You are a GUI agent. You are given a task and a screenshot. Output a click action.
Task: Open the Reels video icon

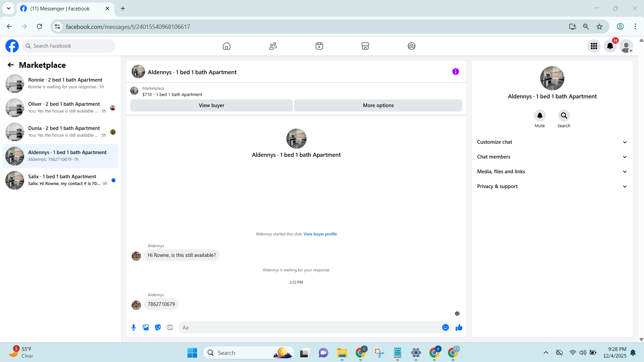click(319, 46)
